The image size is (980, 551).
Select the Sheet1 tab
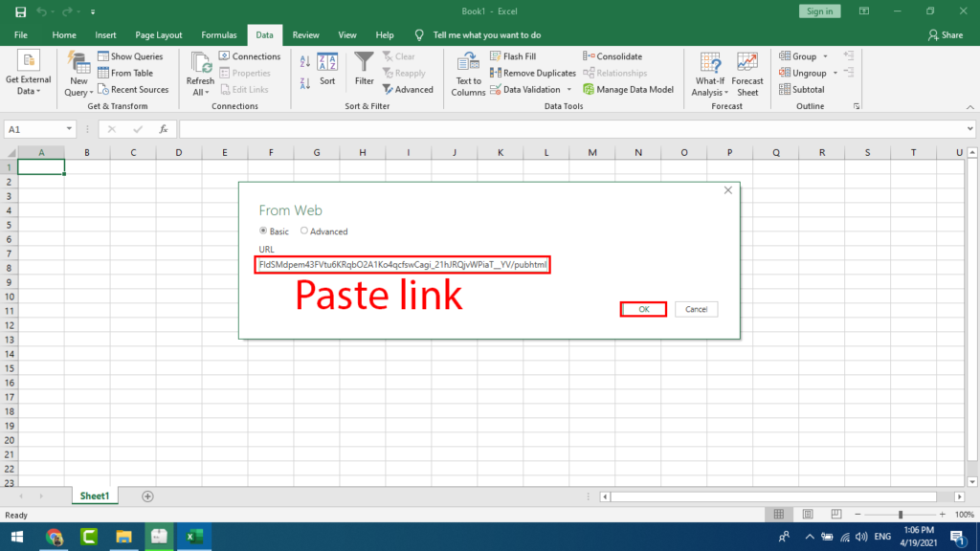pos(95,496)
